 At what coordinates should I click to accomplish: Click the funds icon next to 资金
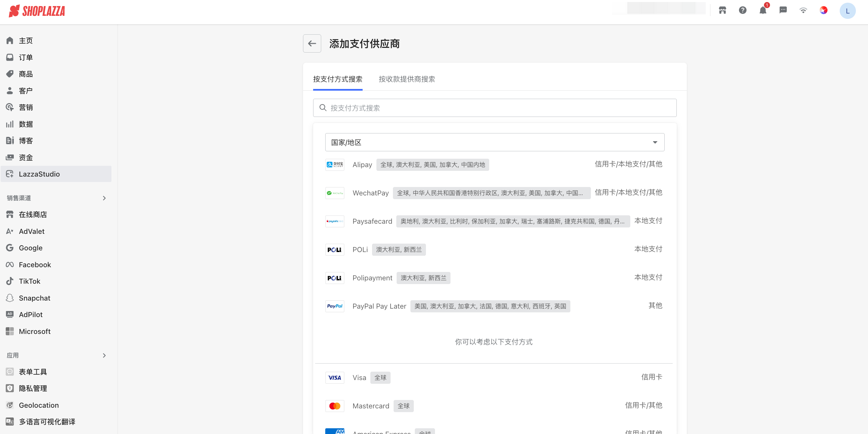click(10, 157)
